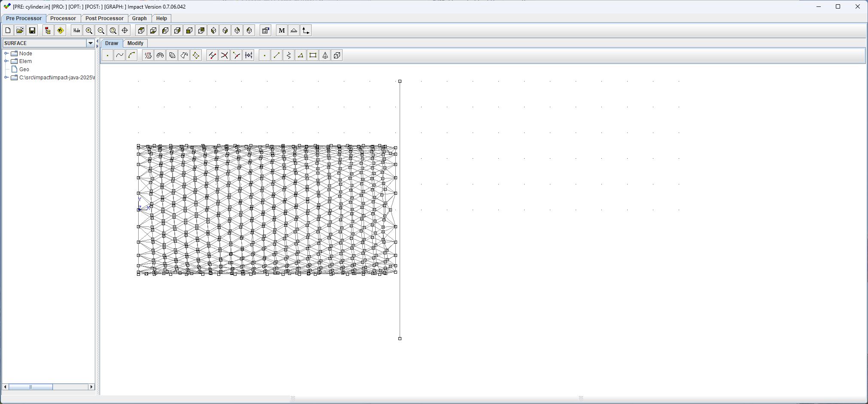Open the Modify tab
The height and width of the screenshot is (404, 868).
tap(135, 43)
